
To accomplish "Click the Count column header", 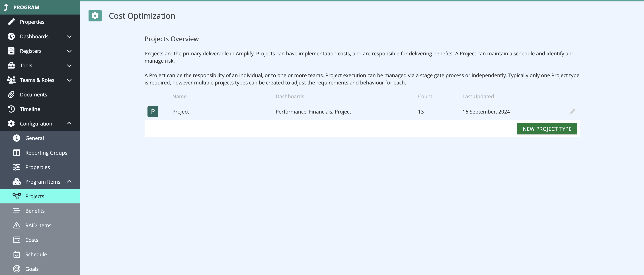I will (x=425, y=96).
